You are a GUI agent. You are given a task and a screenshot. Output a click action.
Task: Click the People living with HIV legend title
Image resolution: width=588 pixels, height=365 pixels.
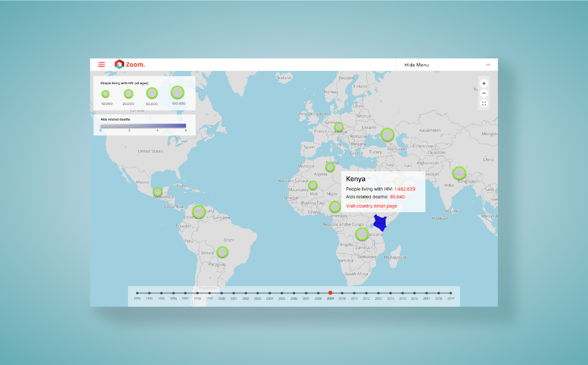(124, 83)
